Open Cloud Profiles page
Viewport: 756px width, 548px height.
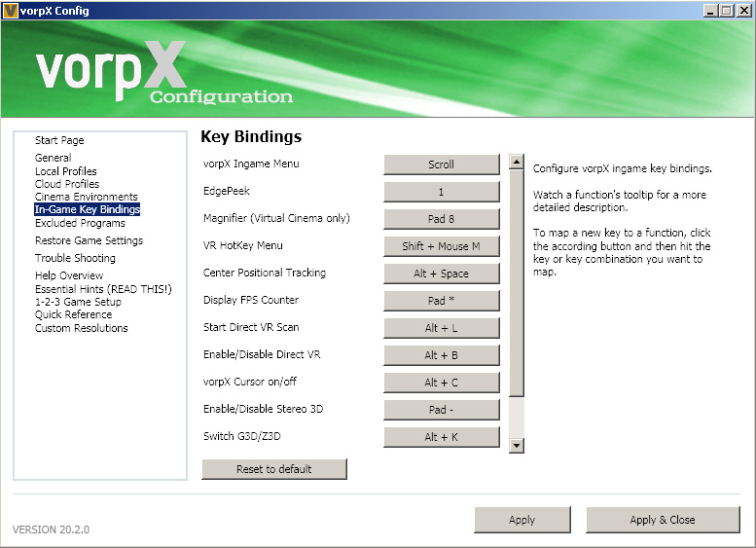pyautogui.click(x=67, y=184)
